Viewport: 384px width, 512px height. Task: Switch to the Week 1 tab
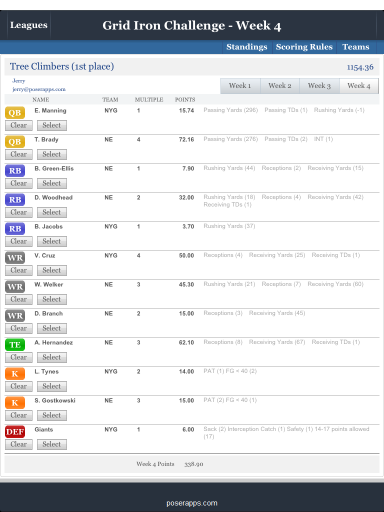[x=240, y=86]
